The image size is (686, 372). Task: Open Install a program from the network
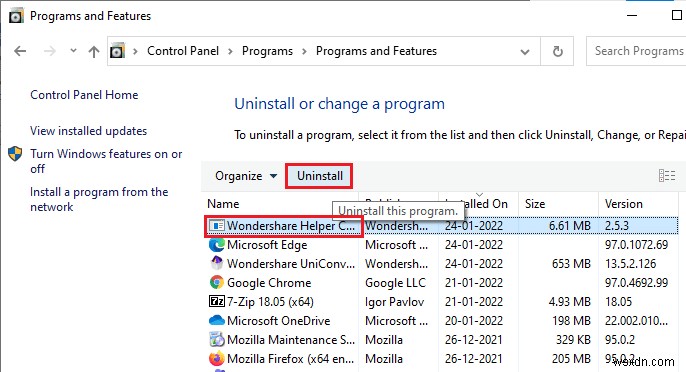[99, 199]
